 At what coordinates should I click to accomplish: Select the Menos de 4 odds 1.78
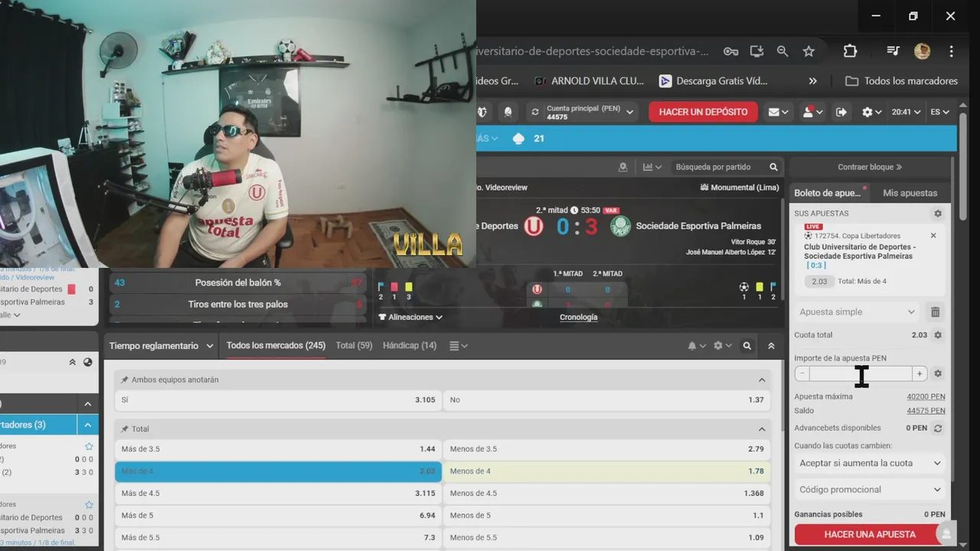pos(607,471)
